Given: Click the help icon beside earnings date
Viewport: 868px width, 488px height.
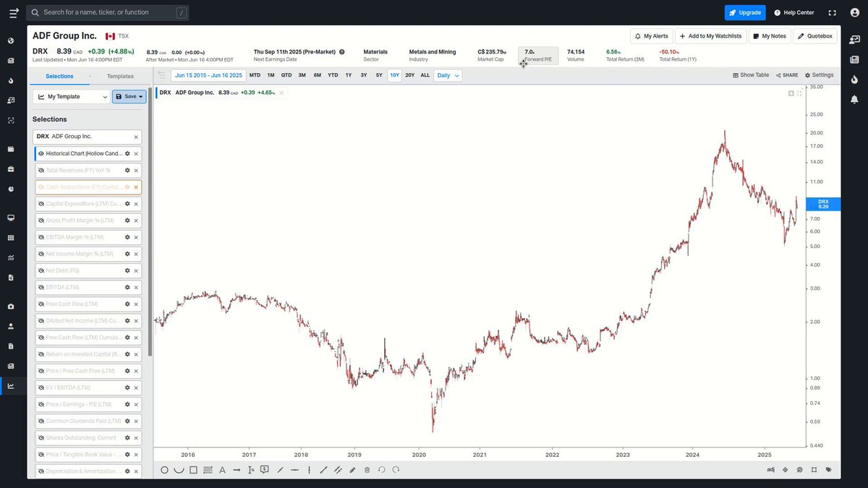Looking at the screenshot, I should (342, 52).
